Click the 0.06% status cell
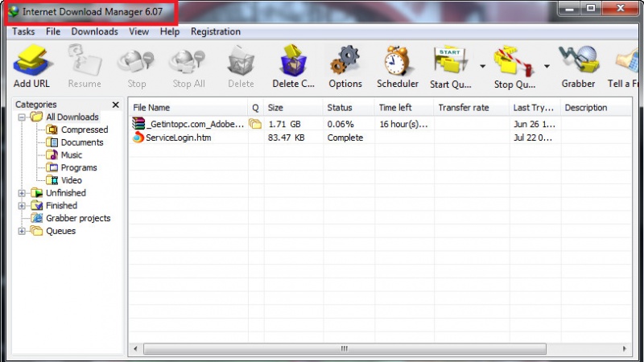644x362 pixels. (x=341, y=124)
